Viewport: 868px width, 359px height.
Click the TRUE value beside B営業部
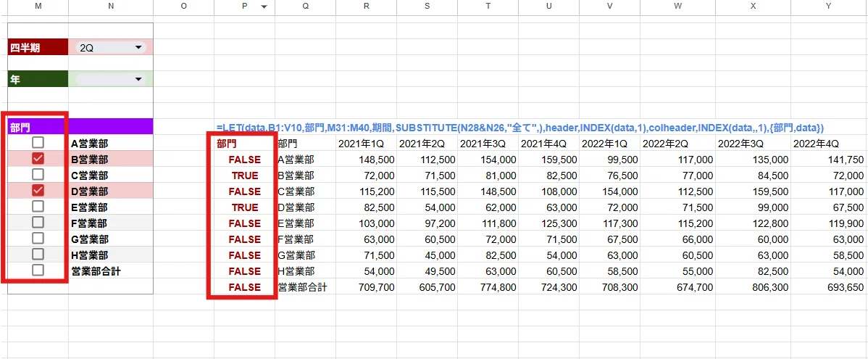245,176
